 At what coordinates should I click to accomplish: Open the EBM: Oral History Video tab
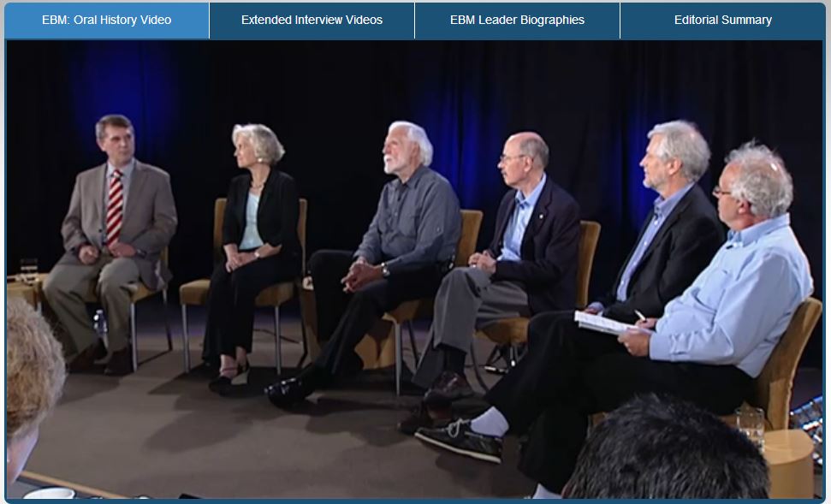(x=106, y=21)
